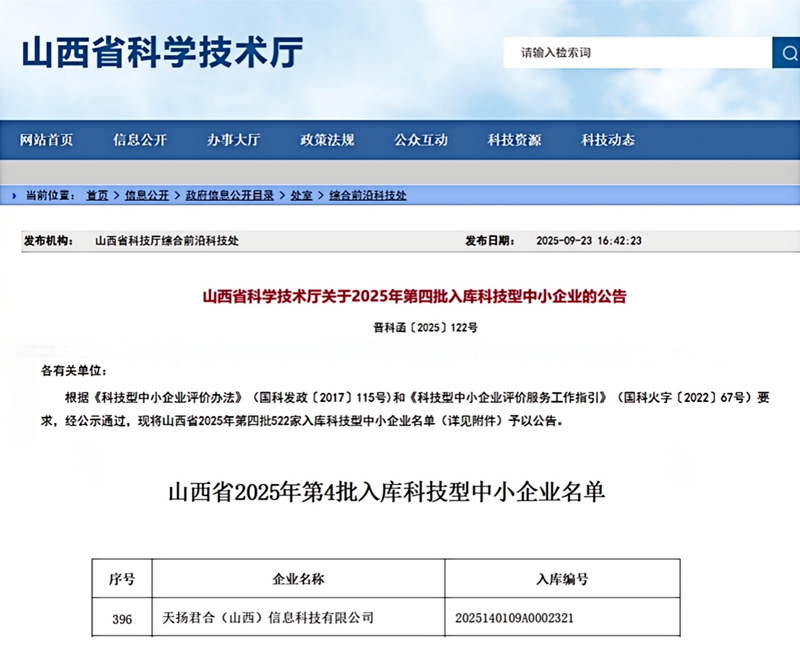Select 政策法规 in the navigation bar
This screenshot has width=800, height=654.
[x=327, y=140]
